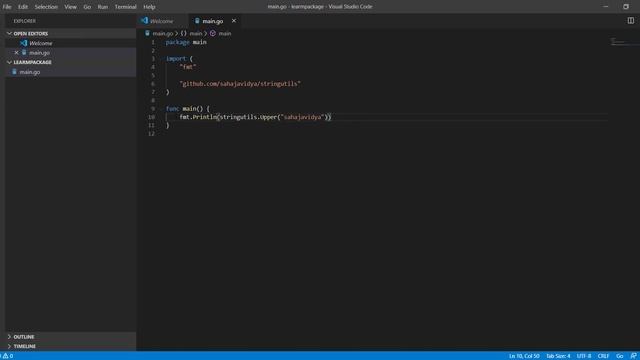Click the Go file icon on main.go tab
The height and width of the screenshot is (360, 640).
pyautogui.click(x=197, y=21)
